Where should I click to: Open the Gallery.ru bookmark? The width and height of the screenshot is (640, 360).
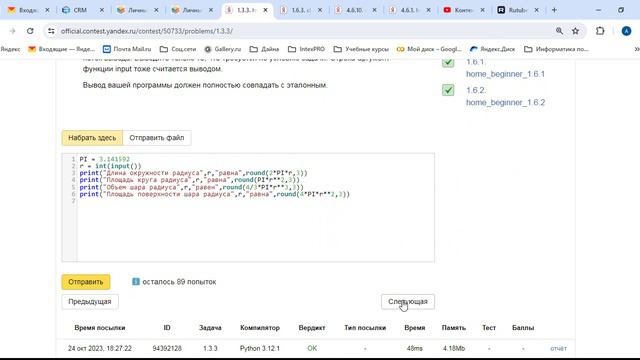point(222,49)
